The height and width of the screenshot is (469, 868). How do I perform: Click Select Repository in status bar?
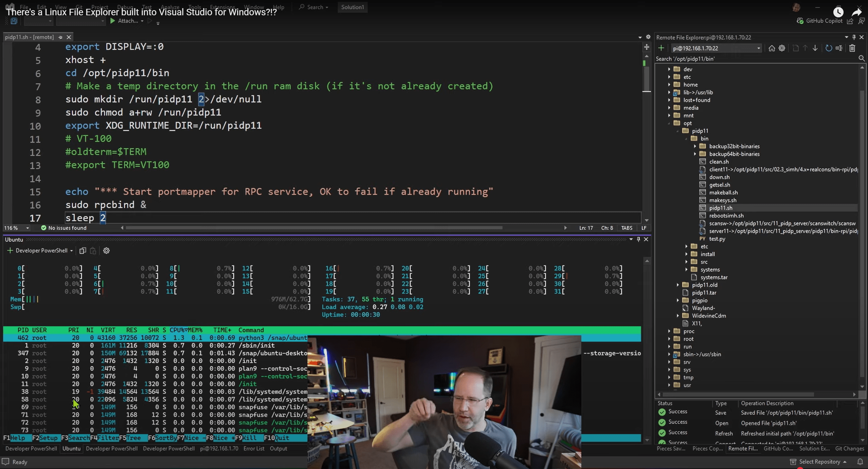click(x=819, y=462)
